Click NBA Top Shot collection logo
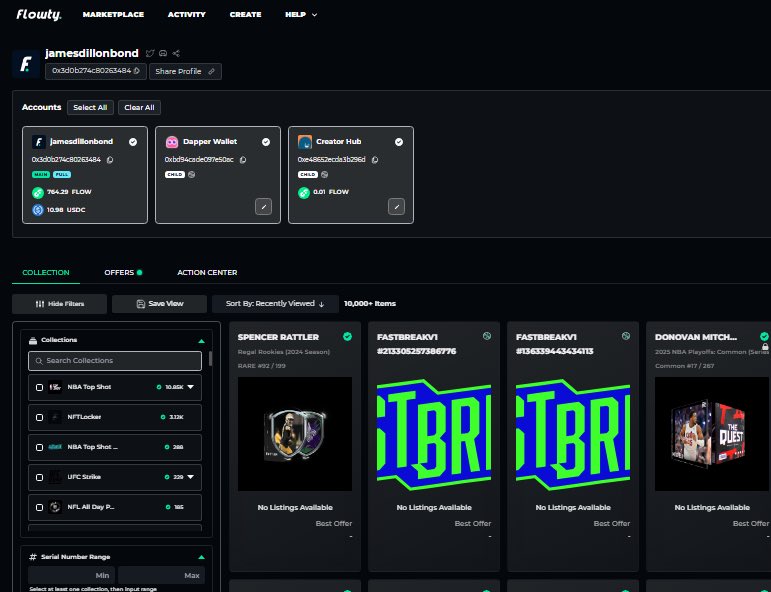This screenshot has height=592, width=771. (x=55, y=387)
